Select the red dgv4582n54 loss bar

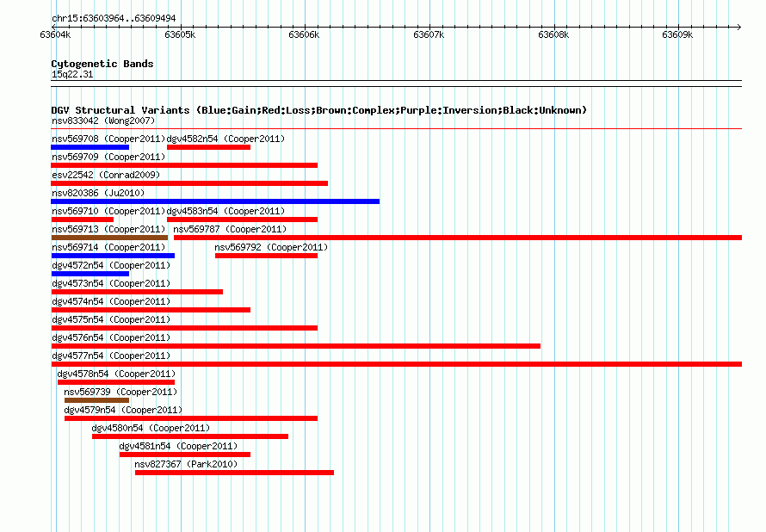(x=208, y=147)
